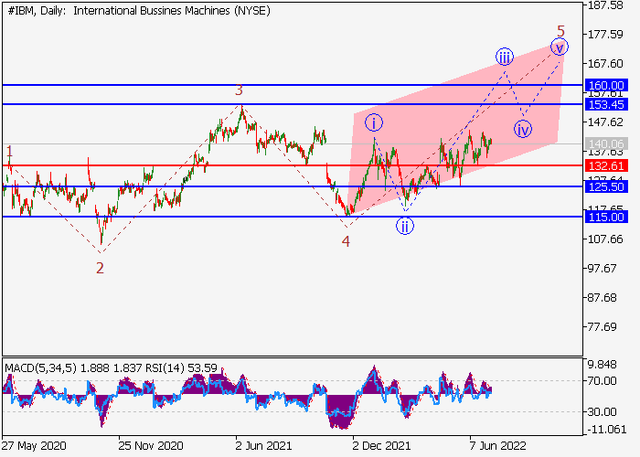Click wave number 1 label

point(9,152)
